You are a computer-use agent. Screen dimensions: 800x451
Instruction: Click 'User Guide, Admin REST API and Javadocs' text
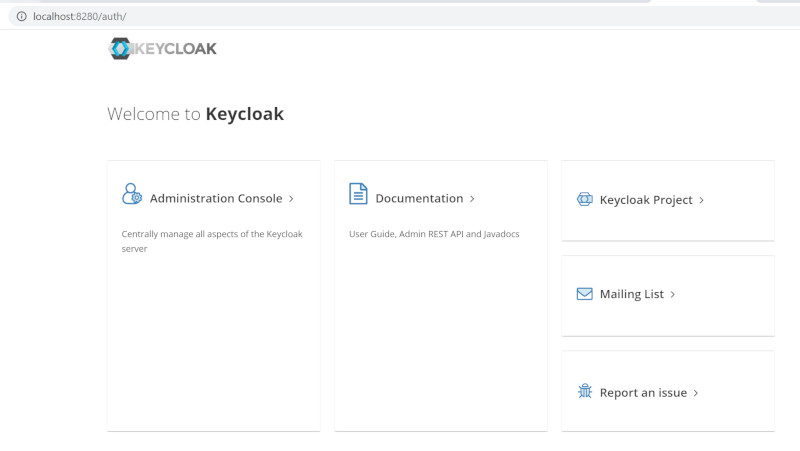[x=434, y=234]
